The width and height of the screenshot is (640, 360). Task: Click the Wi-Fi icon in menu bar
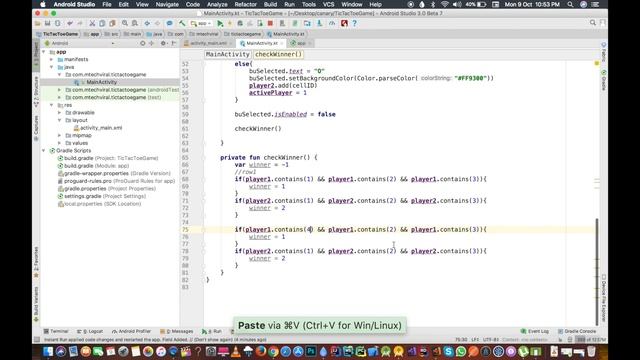445,4
